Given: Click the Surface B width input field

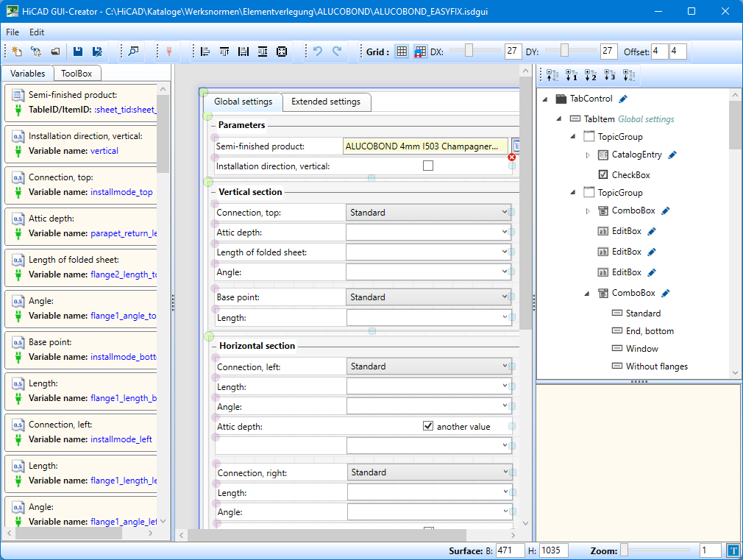Looking at the screenshot, I should coord(510,550).
